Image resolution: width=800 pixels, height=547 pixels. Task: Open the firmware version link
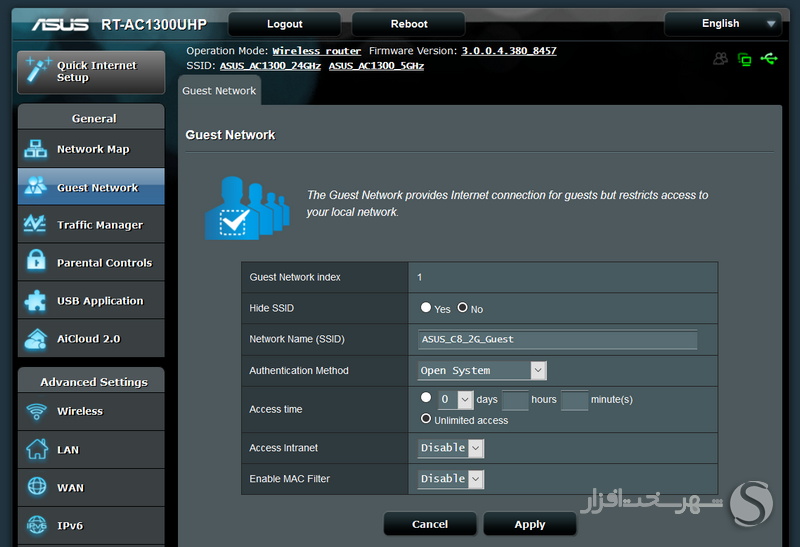click(509, 51)
